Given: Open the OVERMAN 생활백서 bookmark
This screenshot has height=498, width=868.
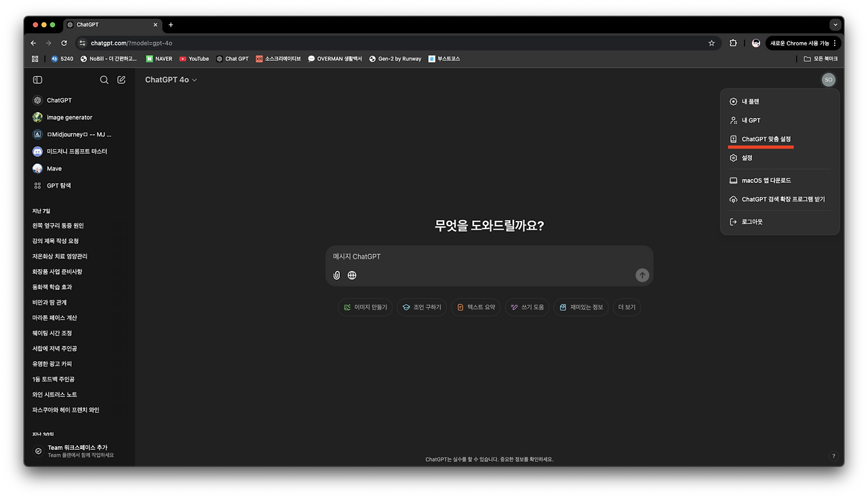Looking at the screenshot, I should coord(335,59).
